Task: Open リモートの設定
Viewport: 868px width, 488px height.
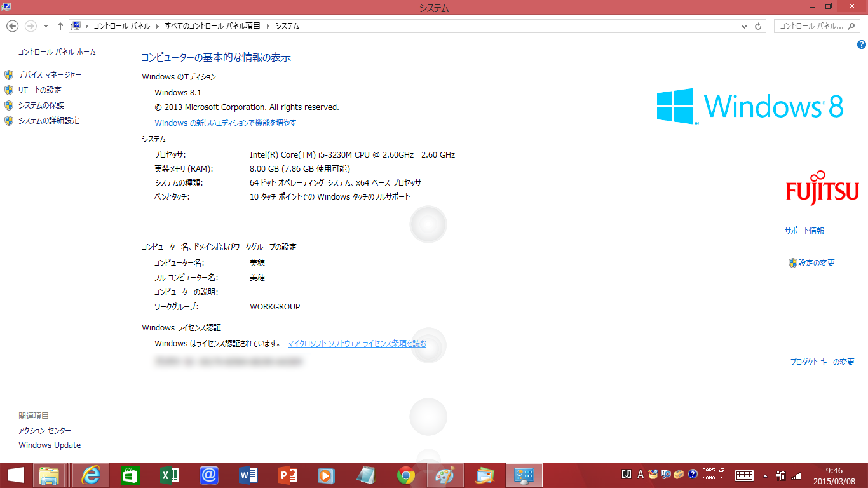Action: (40, 90)
